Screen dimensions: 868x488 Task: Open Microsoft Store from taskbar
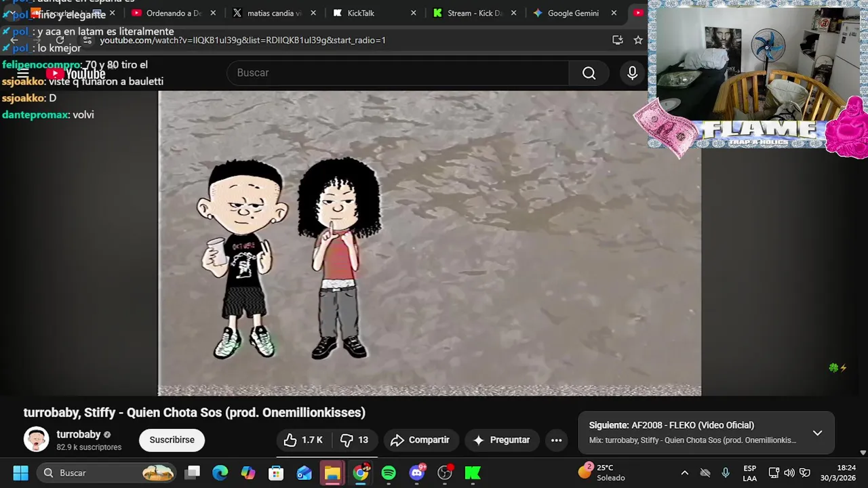tap(276, 472)
